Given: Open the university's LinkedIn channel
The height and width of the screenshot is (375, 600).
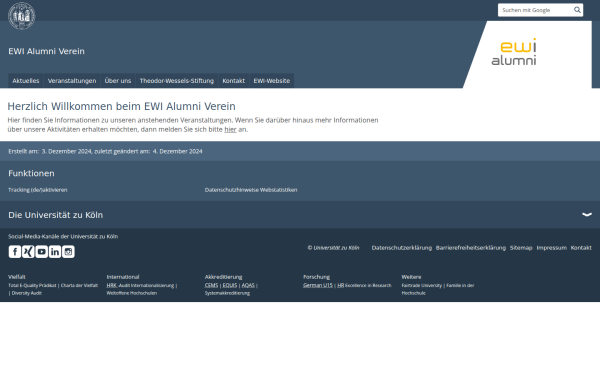Looking at the screenshot, I should pyautogui.click(x=55, y=252).
